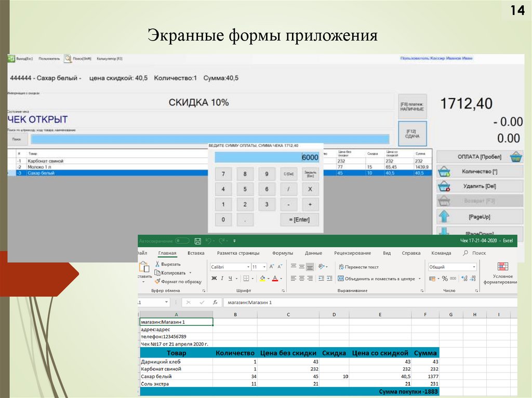Click the Вставить clipboard icon
The height and width of the screenshot is (398, 532).
click(144, 267)
